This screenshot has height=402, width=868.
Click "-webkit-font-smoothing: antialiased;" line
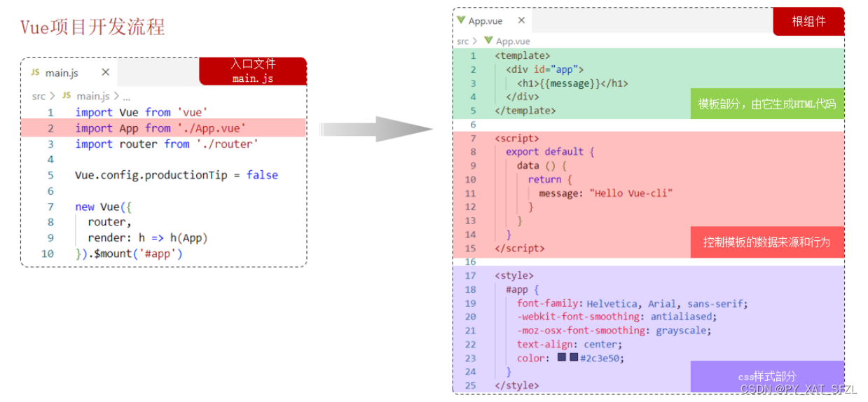[x=616, y=317]
